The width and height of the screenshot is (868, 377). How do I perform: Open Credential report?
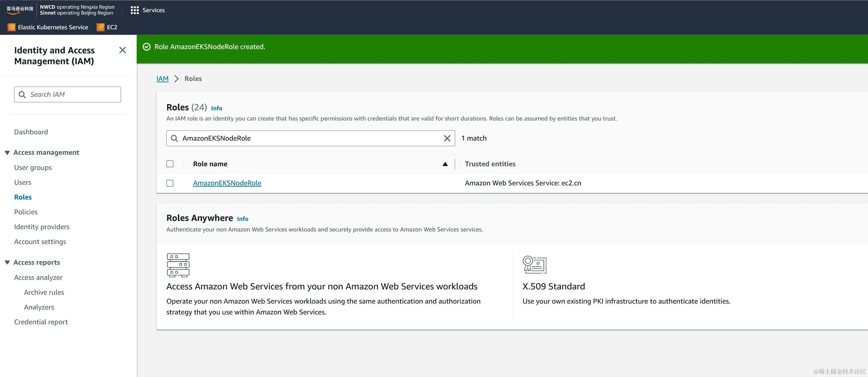41,322
